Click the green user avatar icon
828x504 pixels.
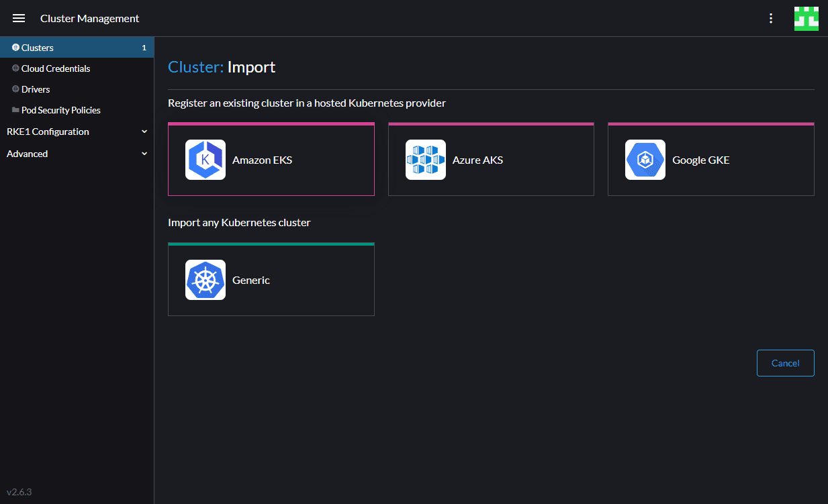point(806,18)
